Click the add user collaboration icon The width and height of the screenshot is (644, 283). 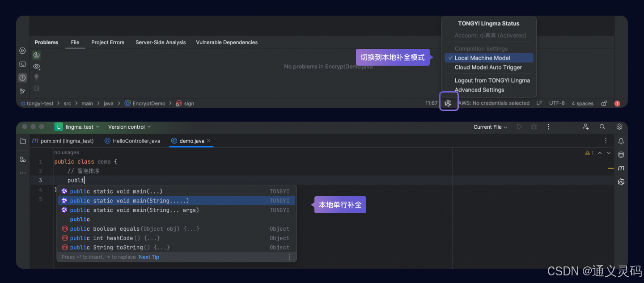pos(586,127)
